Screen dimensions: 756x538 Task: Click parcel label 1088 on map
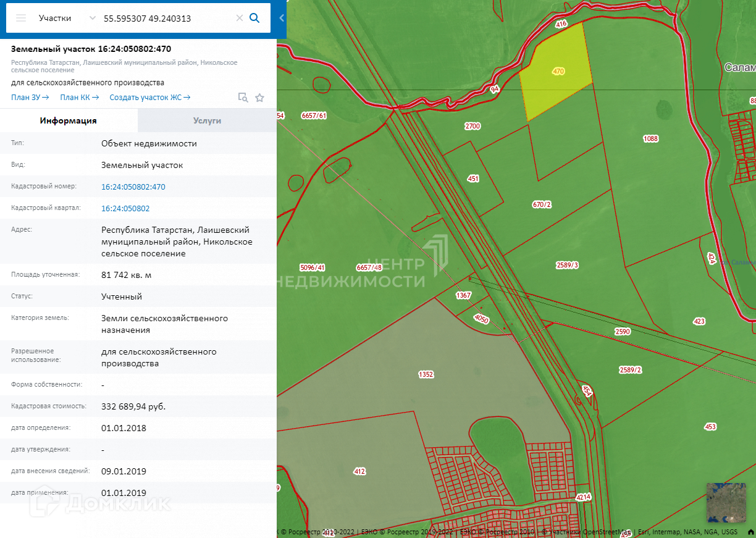[x=650, y=139]
